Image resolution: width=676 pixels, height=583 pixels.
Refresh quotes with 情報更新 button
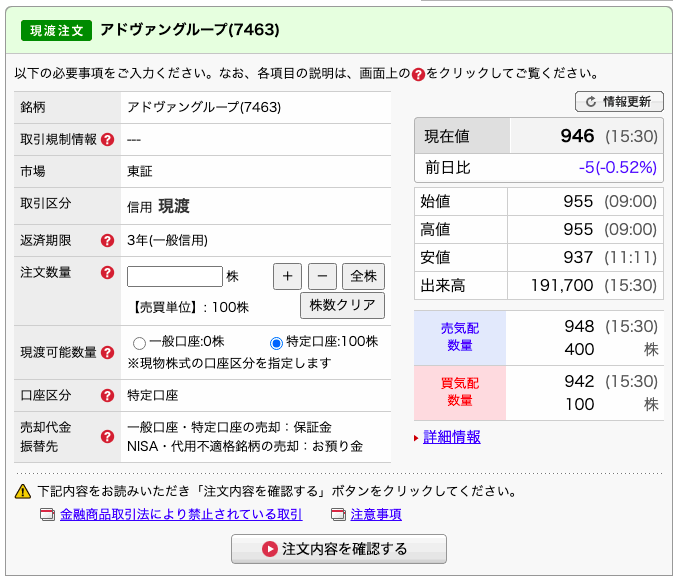tap(619, 102)
